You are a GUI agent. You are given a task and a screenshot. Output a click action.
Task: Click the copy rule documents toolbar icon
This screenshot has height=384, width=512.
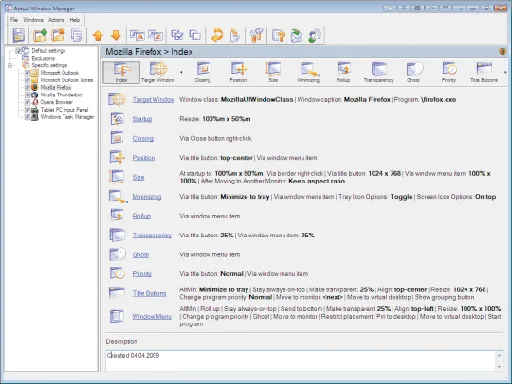click(76, 35)
